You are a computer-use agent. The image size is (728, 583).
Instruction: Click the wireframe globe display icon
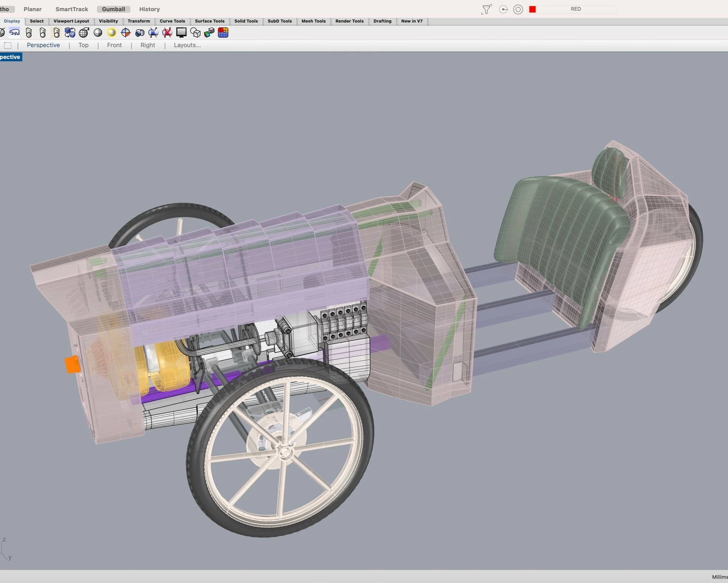(x=84, y=33)
